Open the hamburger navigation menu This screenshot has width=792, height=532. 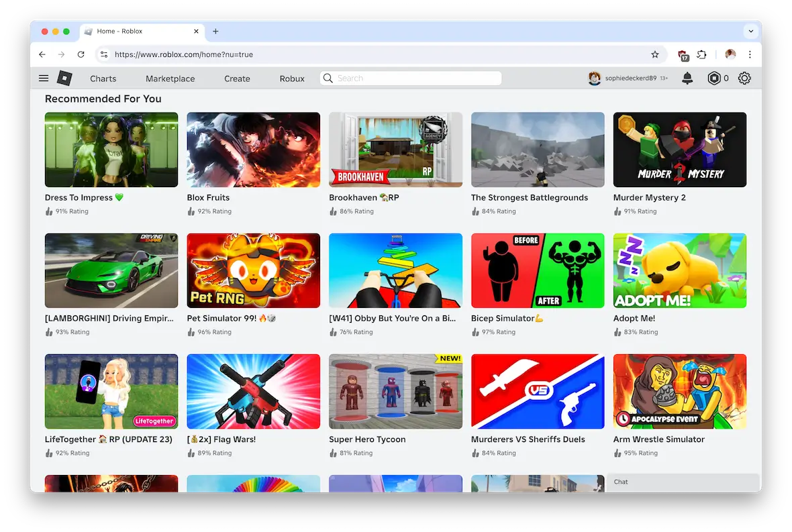(44, 78)
